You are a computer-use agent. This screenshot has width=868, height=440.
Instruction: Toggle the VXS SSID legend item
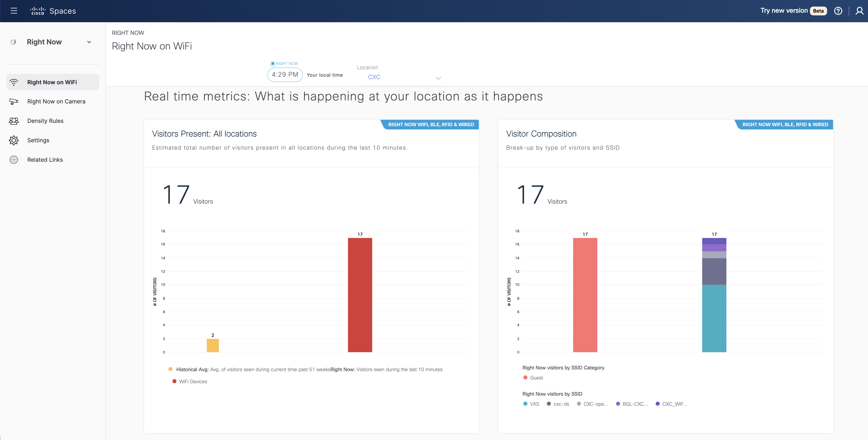(534, 404)
